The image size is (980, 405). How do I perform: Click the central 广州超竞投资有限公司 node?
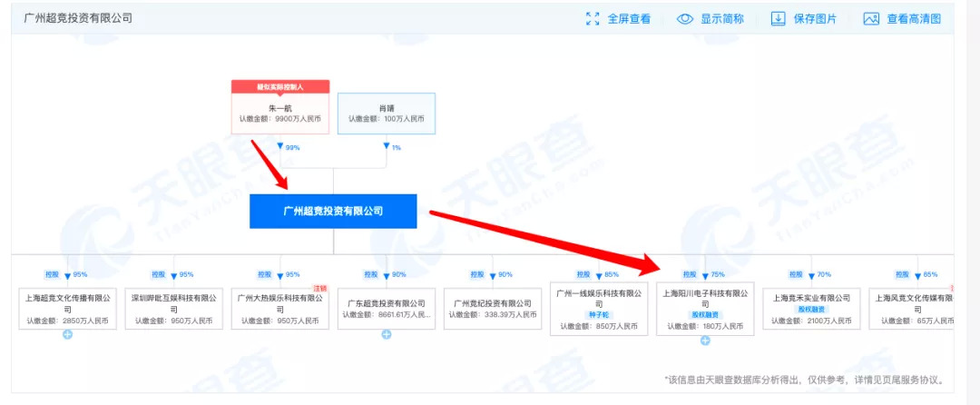pyautogui.click(x=333, y=212)
